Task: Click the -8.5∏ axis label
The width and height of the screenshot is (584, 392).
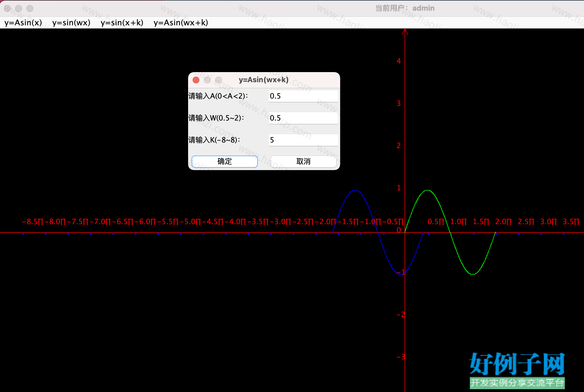Action: pyautogui.click(x=33, y=222)
